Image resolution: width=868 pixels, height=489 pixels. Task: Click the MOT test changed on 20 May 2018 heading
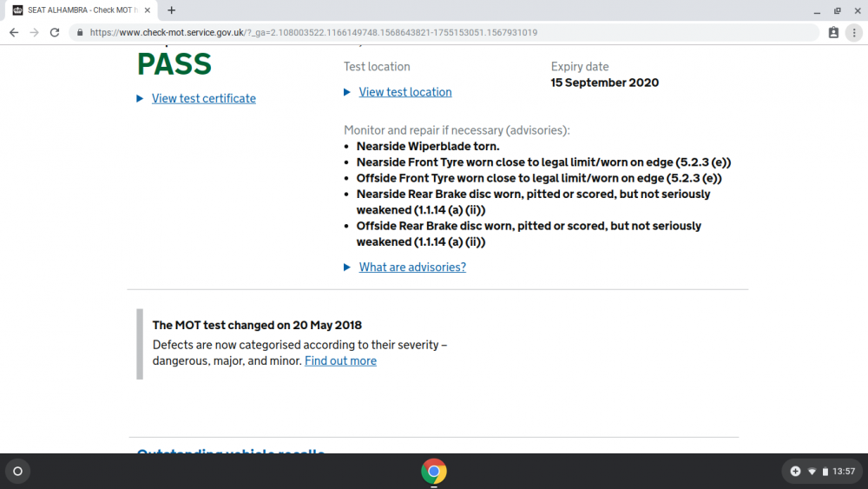(x=257, y=325)
